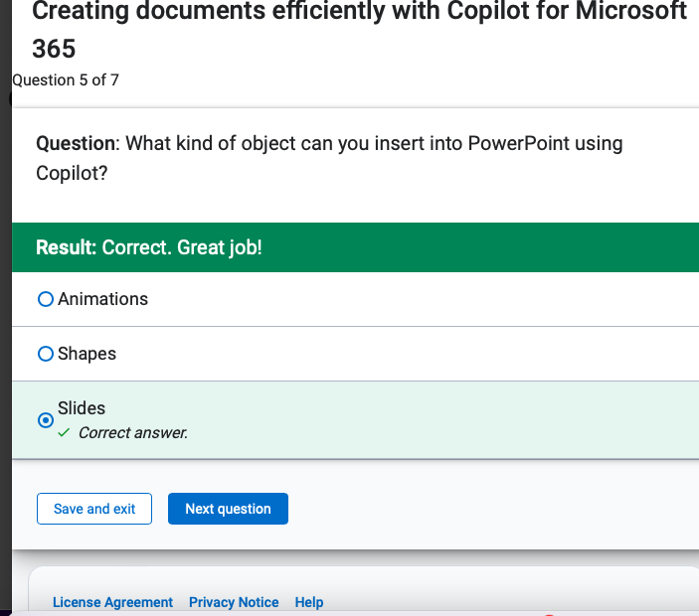Click the bold Question: label
Image resolution: width=699 pixels, height=616 pixels.
coord(78,143)
